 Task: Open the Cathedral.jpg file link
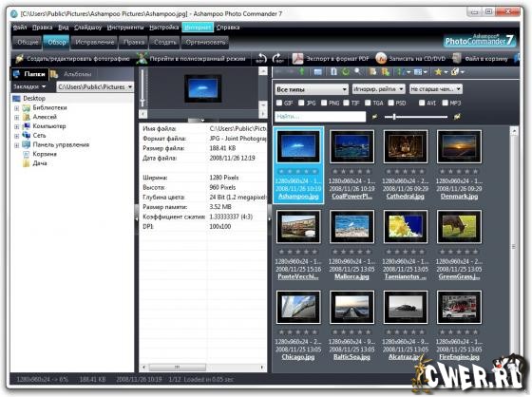point(405,196)
